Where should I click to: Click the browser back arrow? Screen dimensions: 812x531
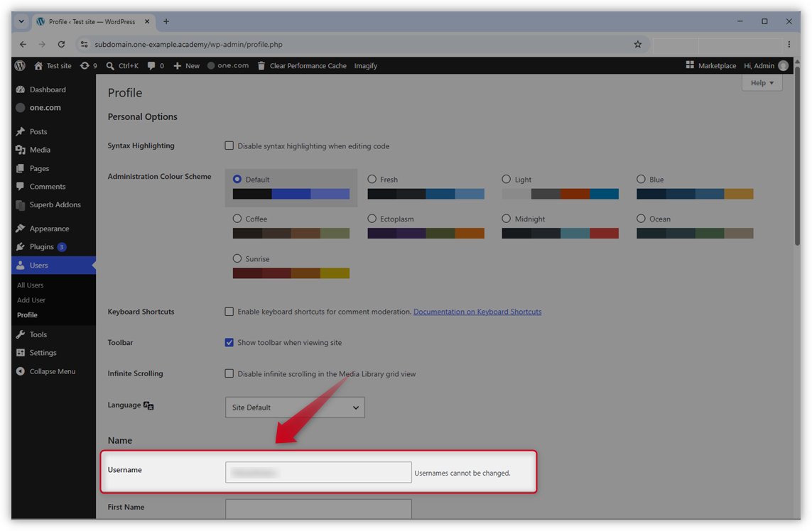[23, 45]
